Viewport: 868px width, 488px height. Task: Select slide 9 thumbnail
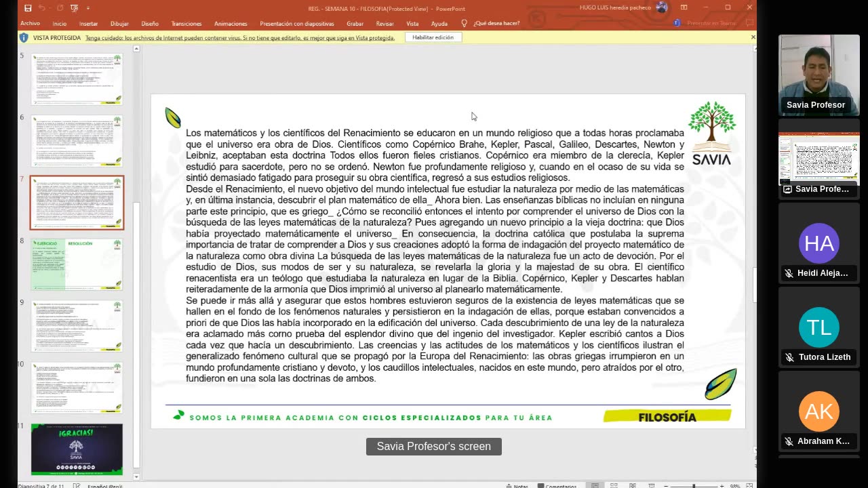pos(77,326)
